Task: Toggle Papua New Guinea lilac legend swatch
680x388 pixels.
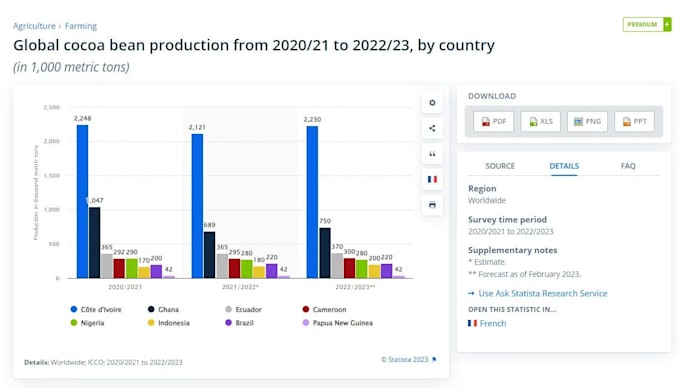Action: (306, 323)
